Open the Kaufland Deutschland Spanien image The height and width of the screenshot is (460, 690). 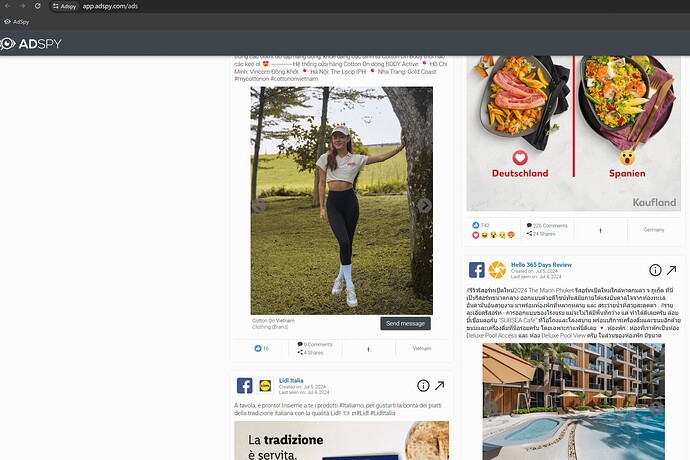coord(573,133)
